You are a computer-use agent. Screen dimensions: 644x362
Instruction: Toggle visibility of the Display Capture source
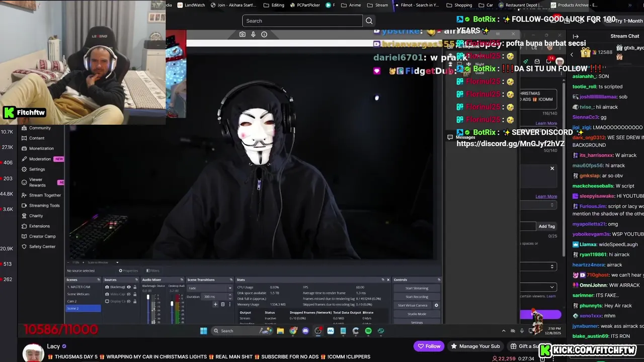(x=129, y=301)
